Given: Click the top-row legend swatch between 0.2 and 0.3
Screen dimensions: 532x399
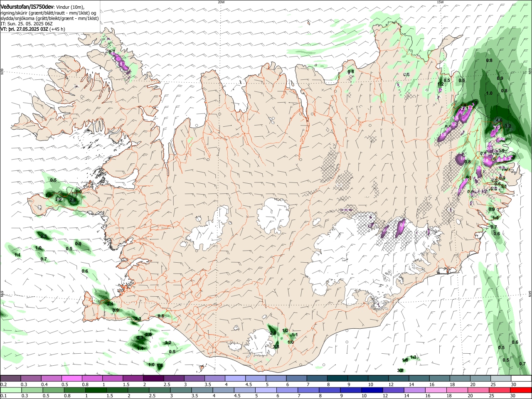Looking at the screenshot, I should (x=11, y=379).
